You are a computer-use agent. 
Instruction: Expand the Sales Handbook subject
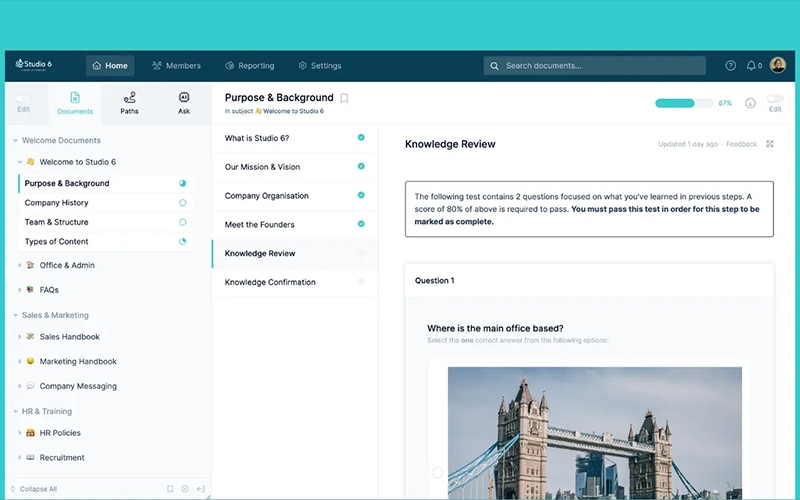tap(20, 337)
